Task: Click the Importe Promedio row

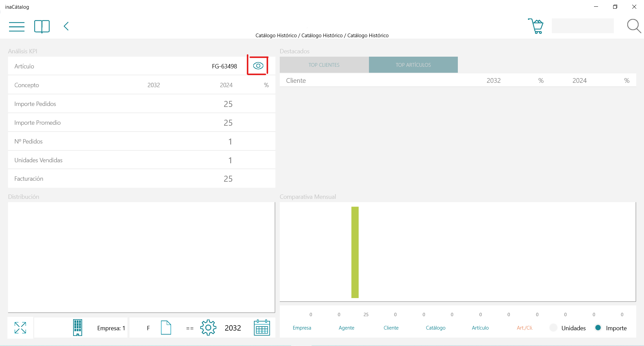Action: [142, 122]
